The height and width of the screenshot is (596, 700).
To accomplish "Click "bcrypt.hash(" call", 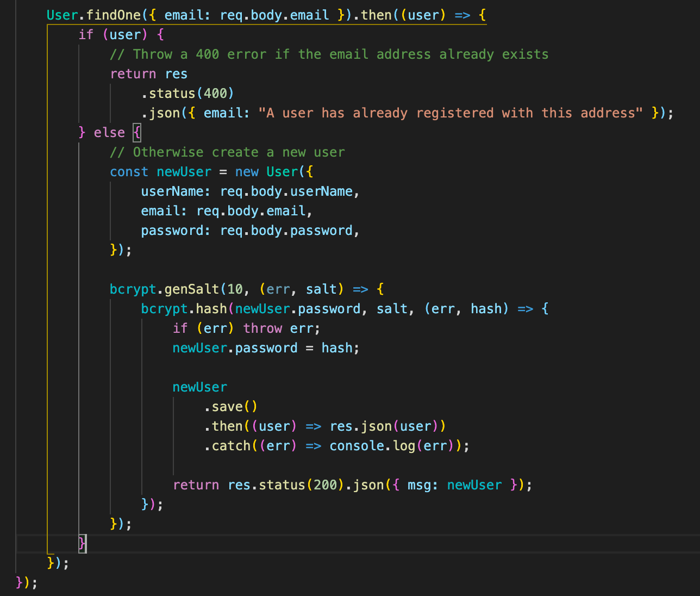I will (188, 309).
